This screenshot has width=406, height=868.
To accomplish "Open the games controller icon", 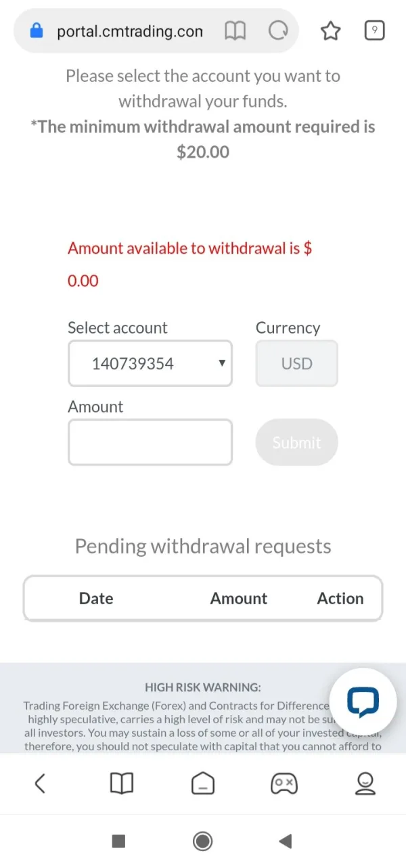I will tap(284, 783).
